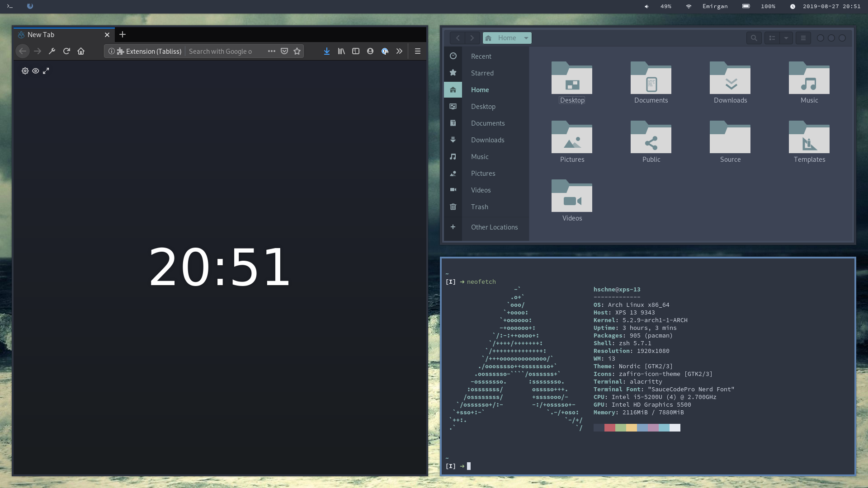The width and height of the screenshot is (868, 488).
Task: Click red color block in neofetch output
Action: [610, 427]
